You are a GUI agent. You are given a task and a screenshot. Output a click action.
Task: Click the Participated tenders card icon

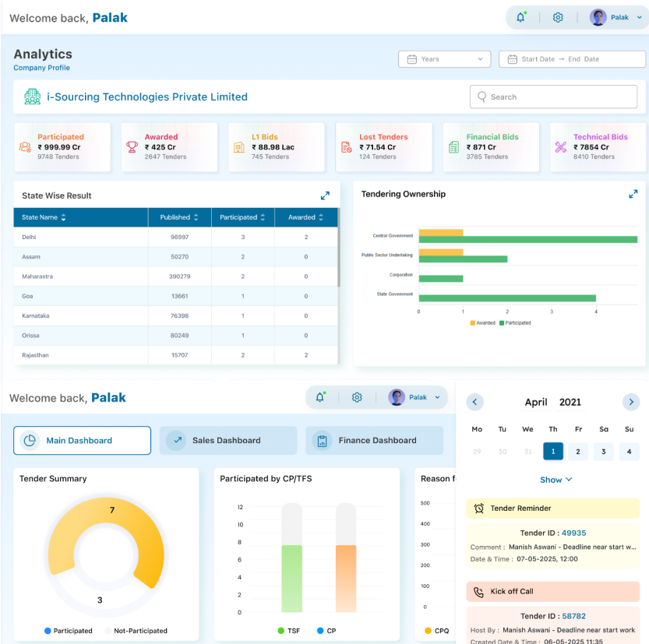[25, 146]
